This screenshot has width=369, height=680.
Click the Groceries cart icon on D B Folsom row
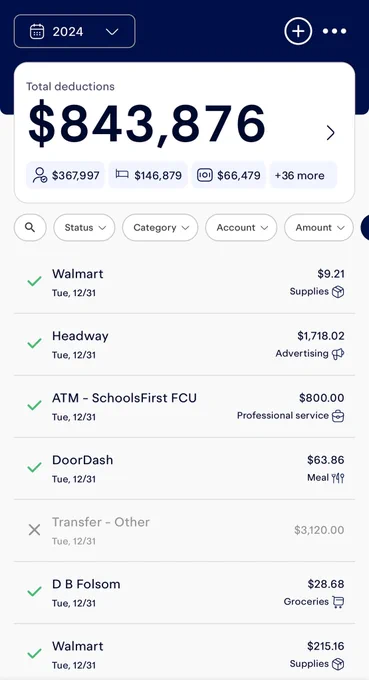338,602
